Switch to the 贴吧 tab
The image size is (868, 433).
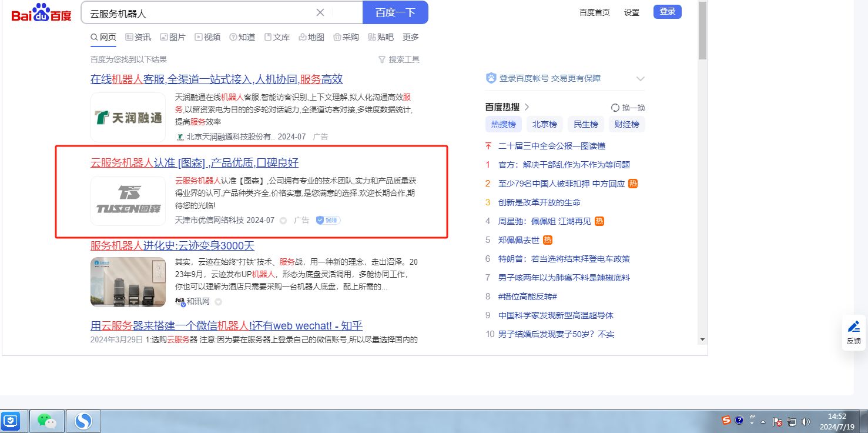381,37
